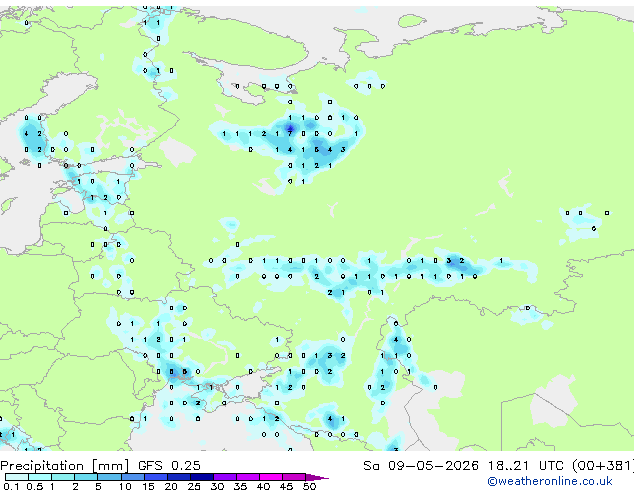Click the date 'Sa 09-05-2026' text
Image resolution: width=634 pixels, height=490 pixels.
pyautogui.click(x=421, y=466)
